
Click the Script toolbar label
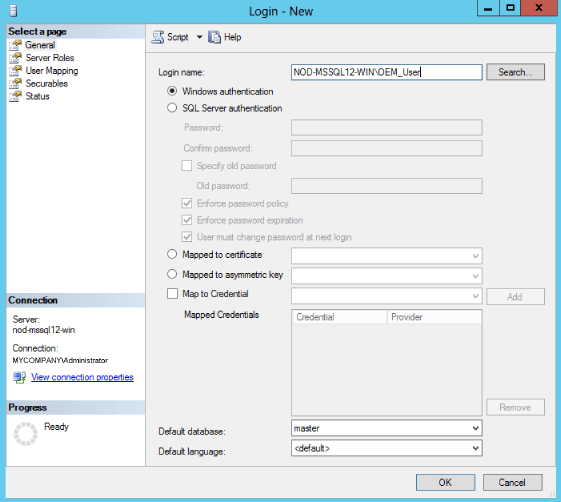[178, 37]
